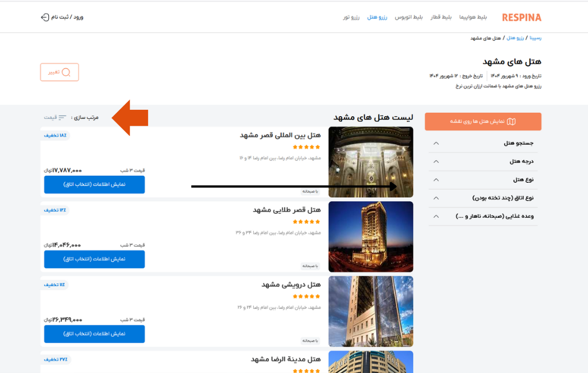Expand the درجه هتل filter section

(x=436, y=161)
